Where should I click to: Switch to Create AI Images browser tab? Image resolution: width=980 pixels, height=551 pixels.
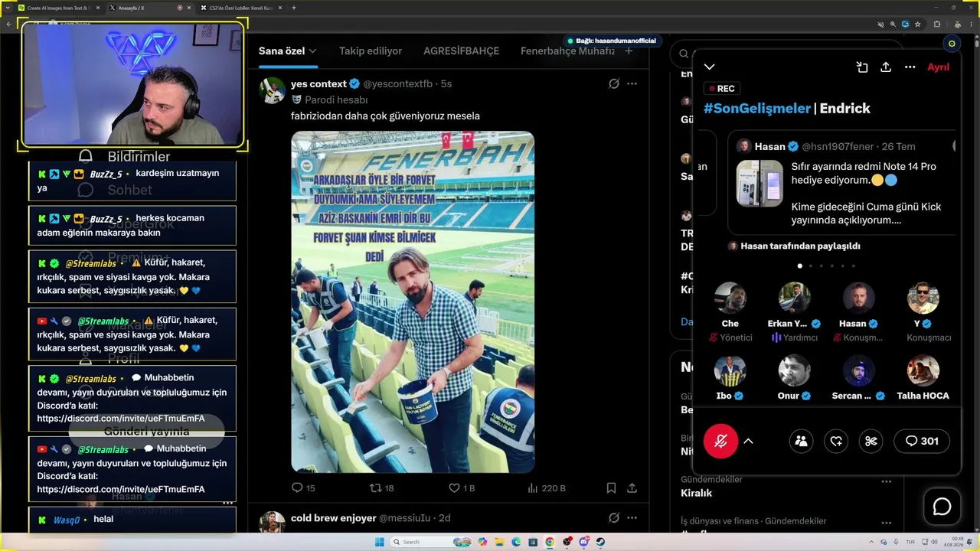57,8
